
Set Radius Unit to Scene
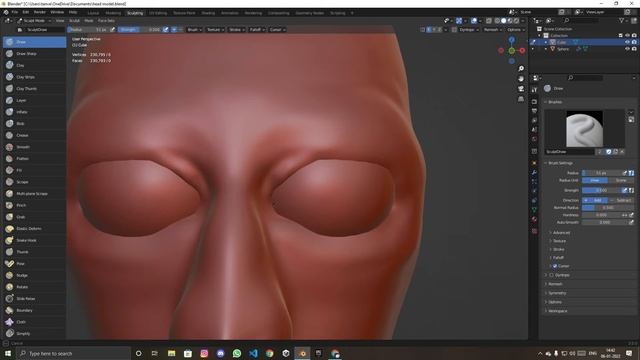point(621,180)
